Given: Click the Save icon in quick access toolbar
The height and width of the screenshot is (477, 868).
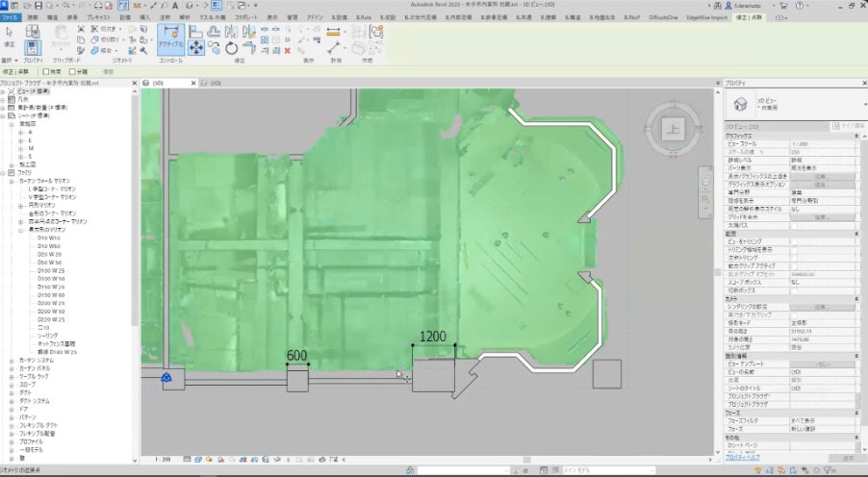Looking at the screenshot, I should point(38,6).
